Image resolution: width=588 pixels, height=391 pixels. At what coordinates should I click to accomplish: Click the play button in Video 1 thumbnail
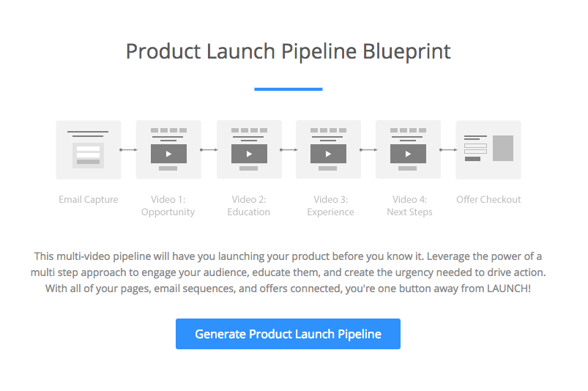[168, 154]
